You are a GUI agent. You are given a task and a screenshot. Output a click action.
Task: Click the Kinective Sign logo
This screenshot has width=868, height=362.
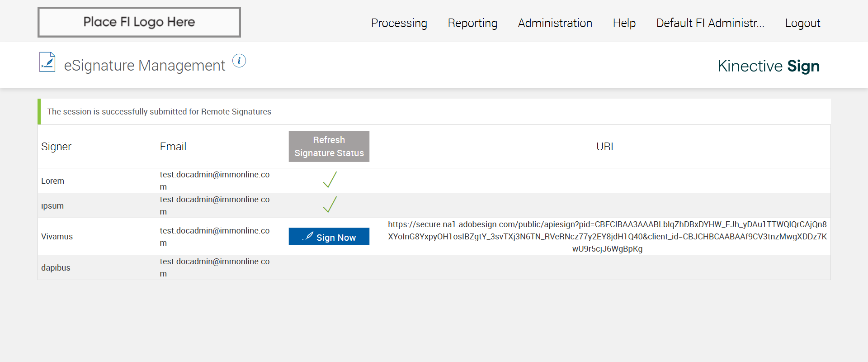768,66
